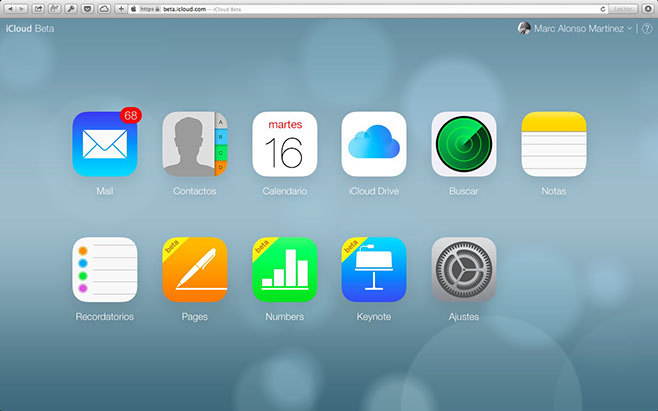Launch iCloud Drive
Image resolution: width=658 pixels, height=411 pixels.
[x=374, y=144]
